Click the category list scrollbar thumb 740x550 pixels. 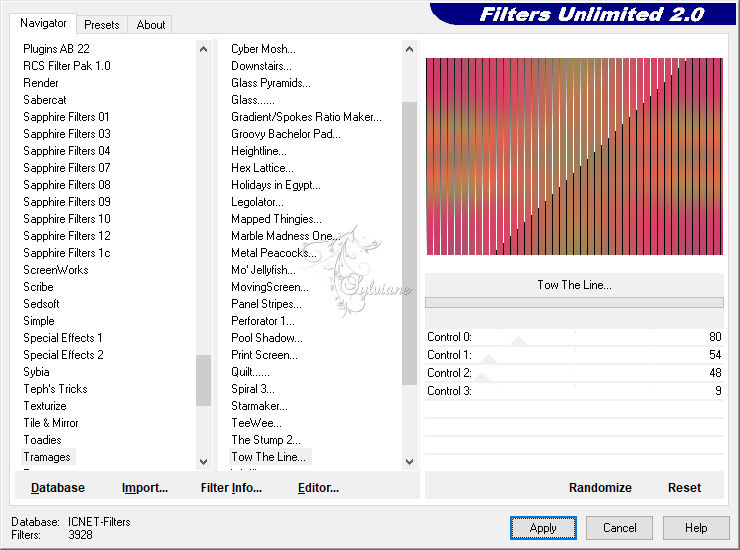203,380
